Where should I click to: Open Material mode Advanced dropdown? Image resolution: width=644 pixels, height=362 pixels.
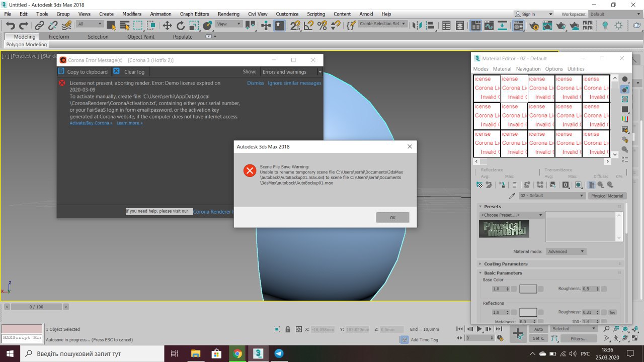click(566, 251)
